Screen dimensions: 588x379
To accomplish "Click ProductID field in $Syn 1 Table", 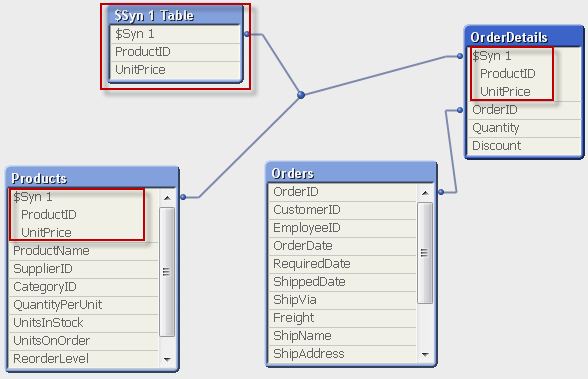I will (x=175, y=52).
